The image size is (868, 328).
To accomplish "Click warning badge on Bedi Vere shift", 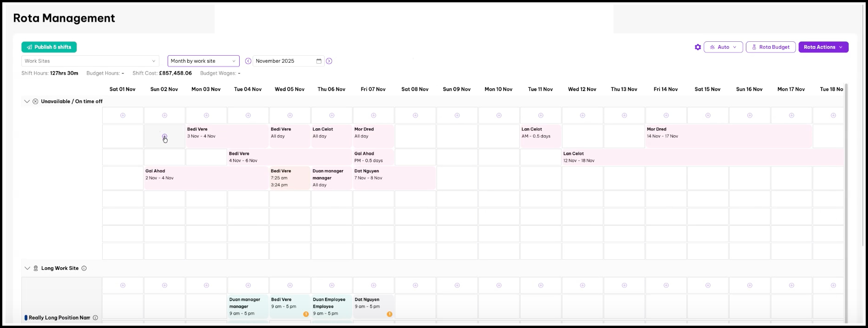I will tap(306, 314).
